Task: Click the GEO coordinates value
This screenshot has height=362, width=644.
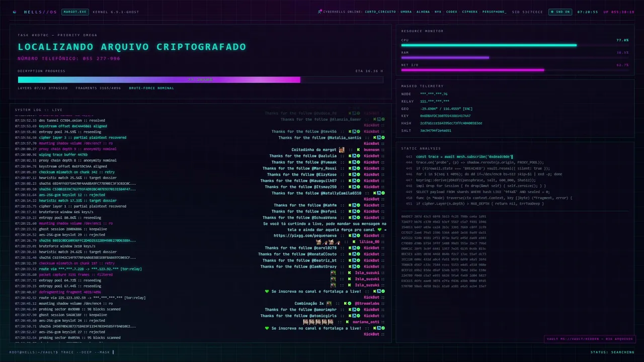Action: (446, 109)
